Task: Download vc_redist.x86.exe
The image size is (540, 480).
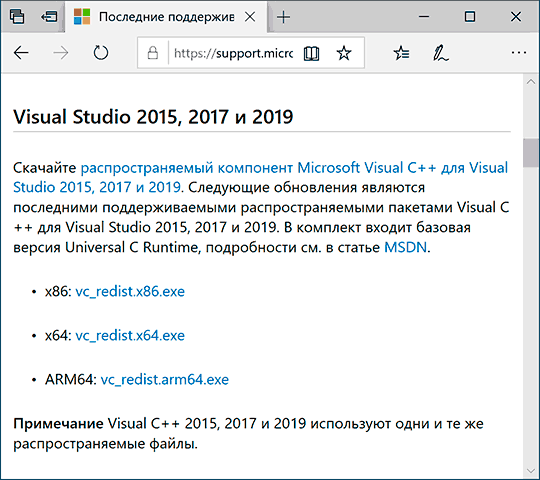Action: [130, 292]
